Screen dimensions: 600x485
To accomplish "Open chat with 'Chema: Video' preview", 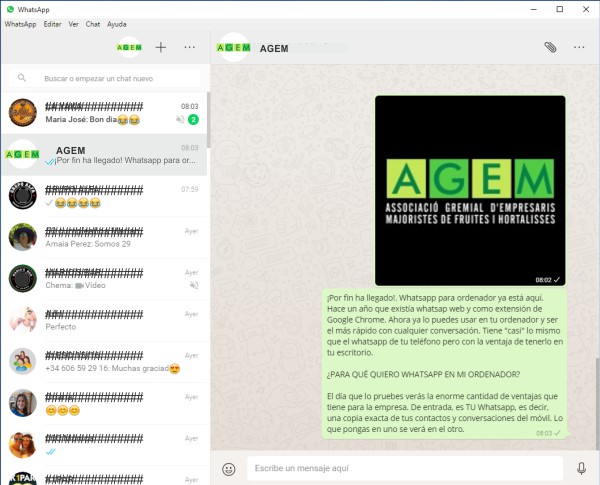I will coord(104,279).
